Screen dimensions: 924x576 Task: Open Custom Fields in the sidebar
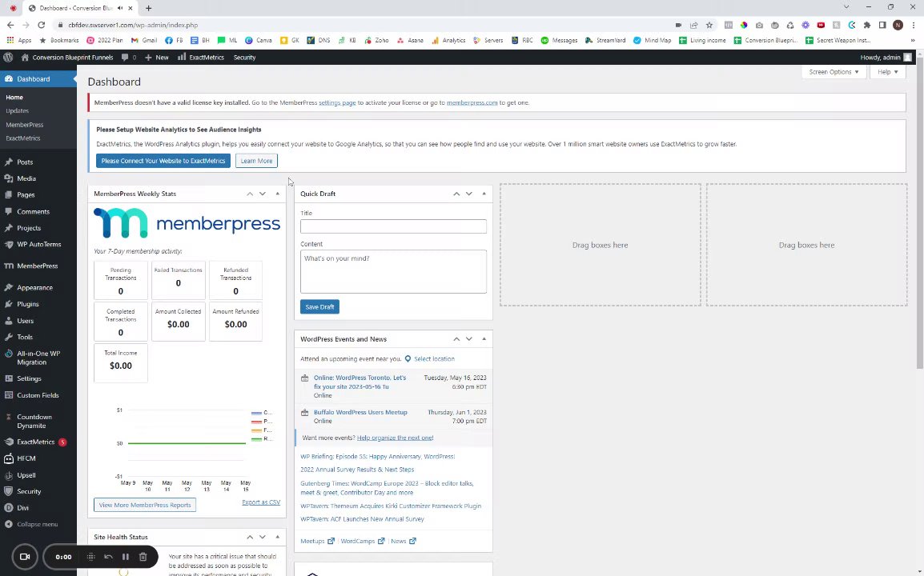tap(38, 395)
